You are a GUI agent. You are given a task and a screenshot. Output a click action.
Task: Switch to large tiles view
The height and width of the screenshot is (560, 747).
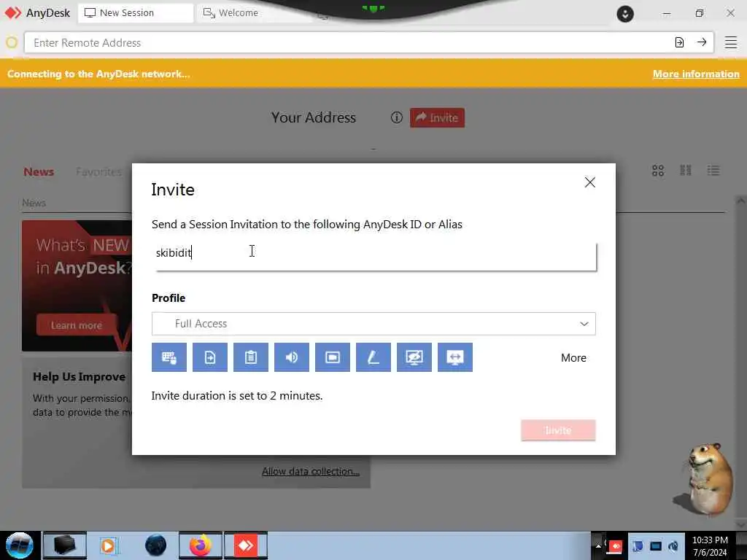tap(658, 171)
